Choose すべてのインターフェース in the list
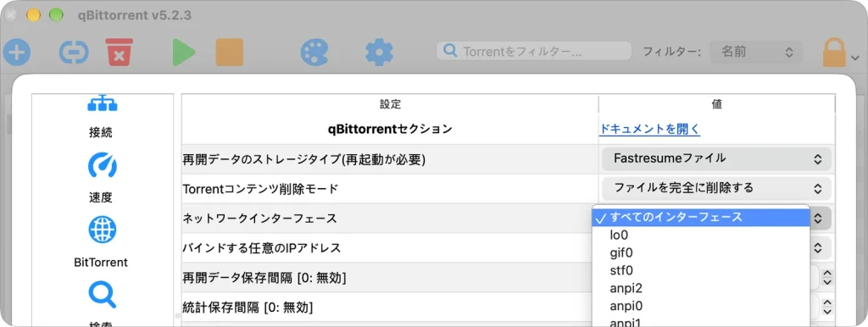The width and height of the screenshot is (868, 327). (701, 218)
